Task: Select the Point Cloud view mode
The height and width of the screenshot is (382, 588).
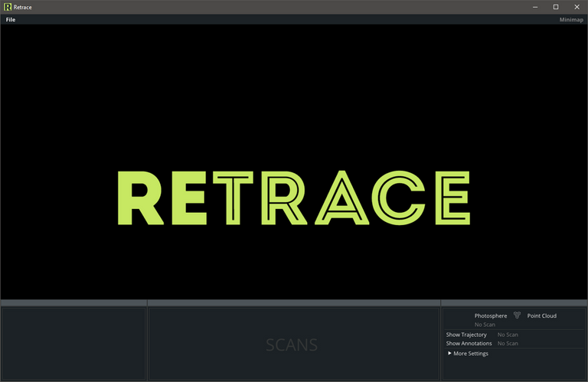Action: (x=541, y=315)
